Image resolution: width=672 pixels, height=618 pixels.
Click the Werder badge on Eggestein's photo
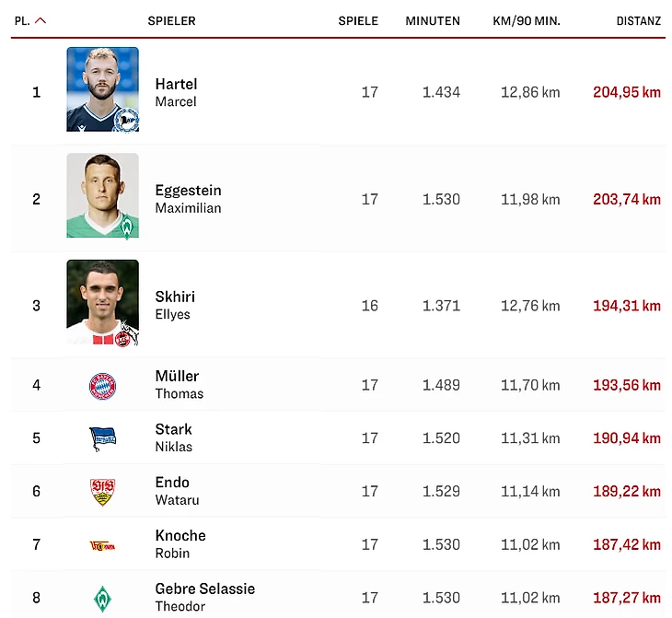coord(126,226)
